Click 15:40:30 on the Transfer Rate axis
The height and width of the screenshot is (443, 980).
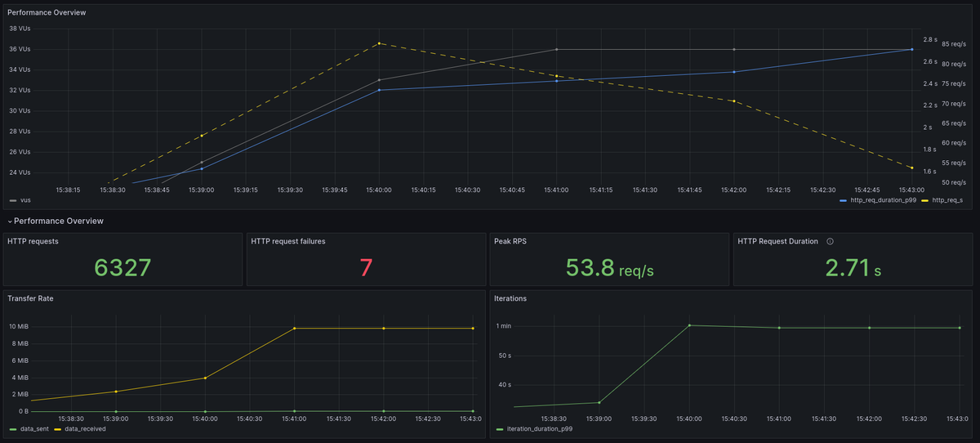point(249,418)
